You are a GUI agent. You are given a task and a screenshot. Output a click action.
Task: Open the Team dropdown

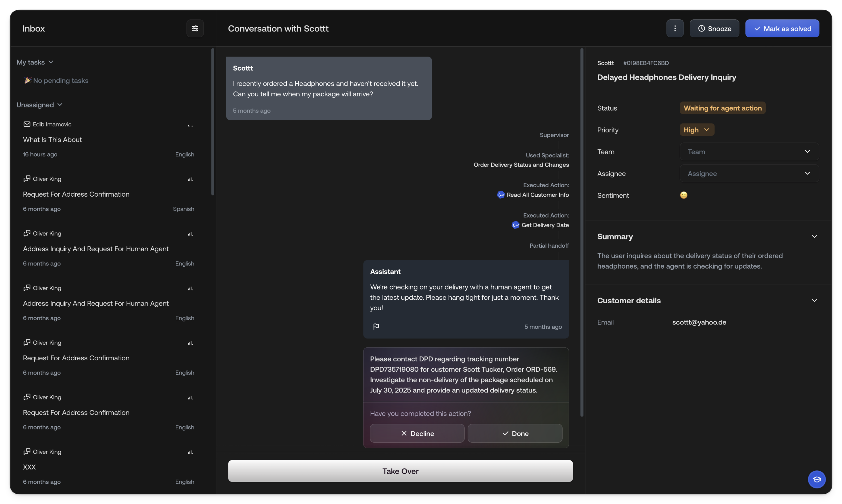coord(749,152)
